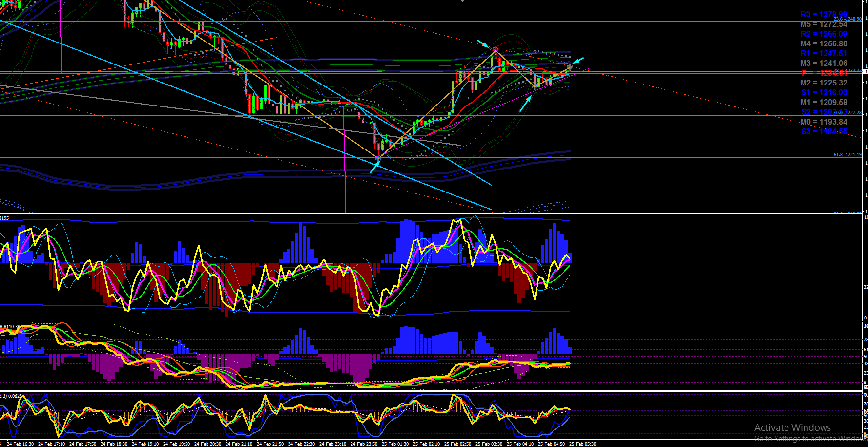Click the 24 Feb 18:30 time axis label

click(x=114, y=444)
